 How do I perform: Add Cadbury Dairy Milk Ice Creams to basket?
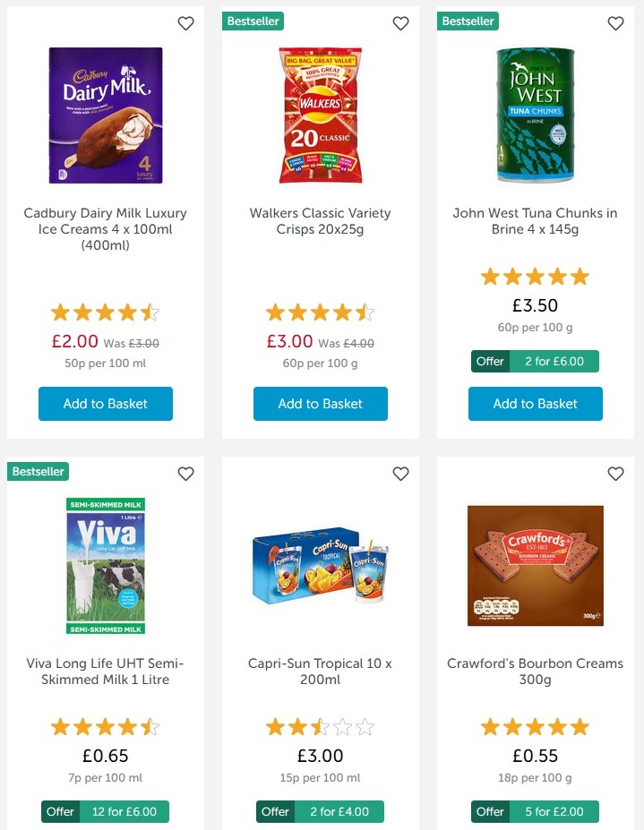105,404
